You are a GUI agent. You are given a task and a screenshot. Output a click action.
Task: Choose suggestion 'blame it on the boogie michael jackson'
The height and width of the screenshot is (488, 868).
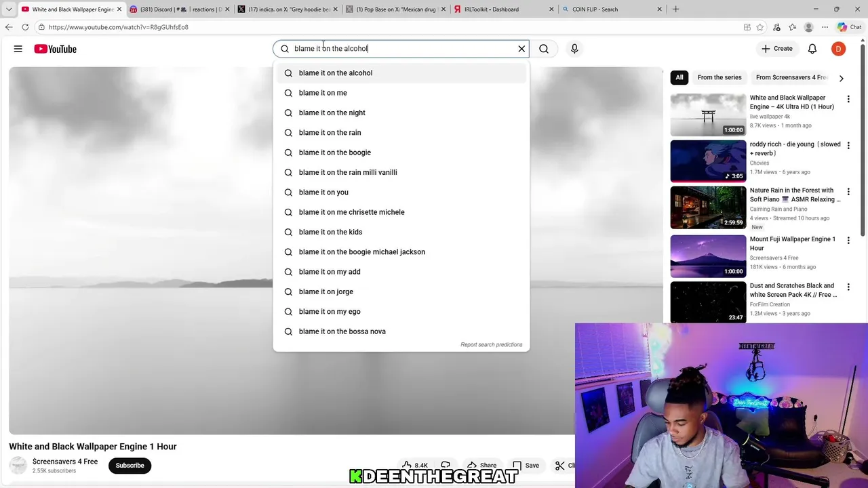401,252
